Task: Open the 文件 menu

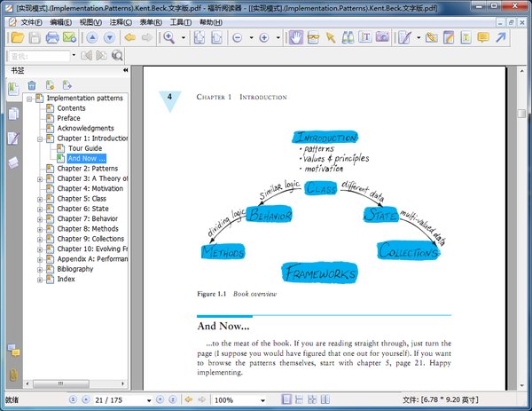Action: coord(31,22)
